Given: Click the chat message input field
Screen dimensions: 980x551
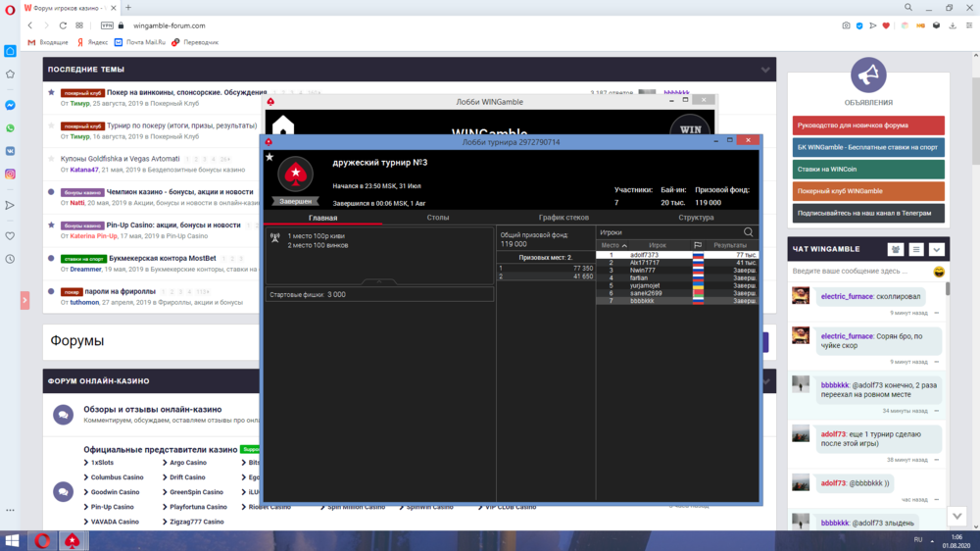Looking at the screenshot, I should tap(859, 271).
